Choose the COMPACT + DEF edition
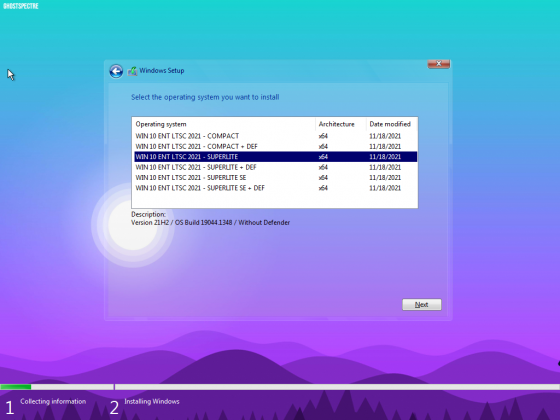560x420 pixels. click(275, 146)
